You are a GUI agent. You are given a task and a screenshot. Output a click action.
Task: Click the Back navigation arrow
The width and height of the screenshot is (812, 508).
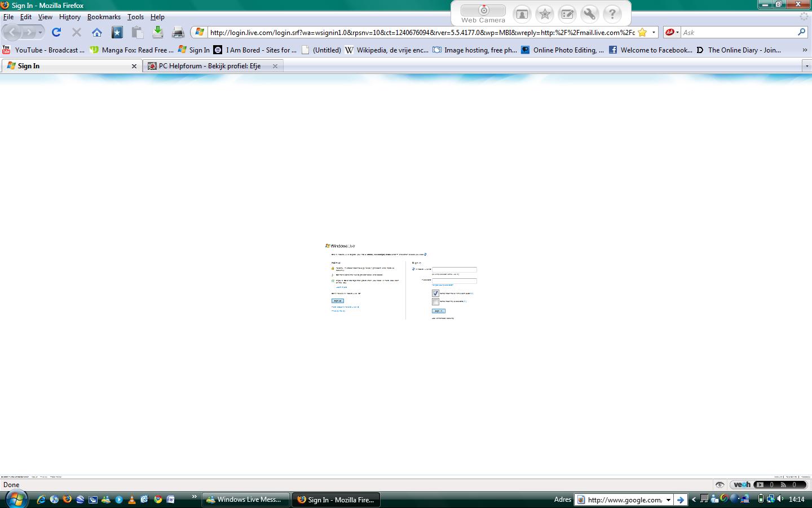(12, 32)
